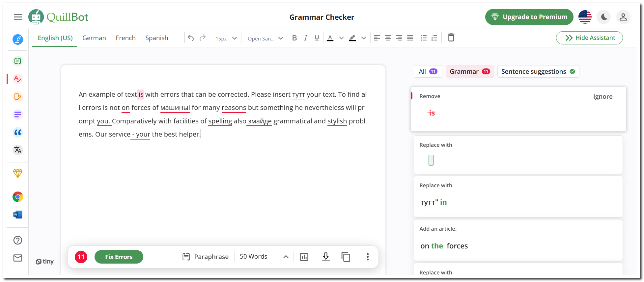The height and width of the screenshot is (282, 644).
Task: Open the Citation Generator quote icon
Action: [x=18, y=132]
